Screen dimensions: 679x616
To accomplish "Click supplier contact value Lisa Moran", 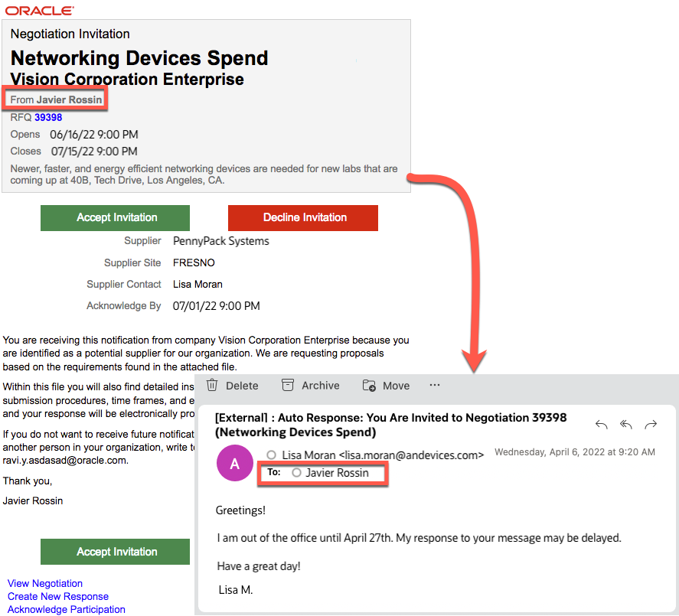I will click(x=197, y=285).
